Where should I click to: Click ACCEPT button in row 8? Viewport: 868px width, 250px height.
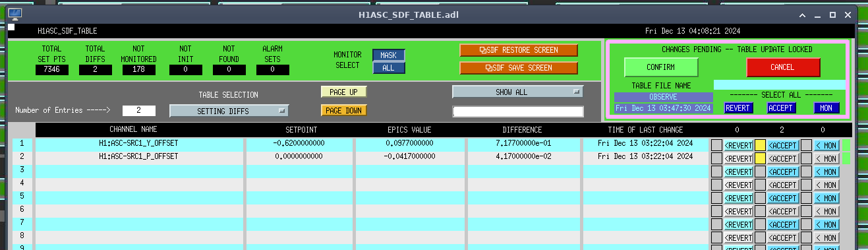(783, 237)
